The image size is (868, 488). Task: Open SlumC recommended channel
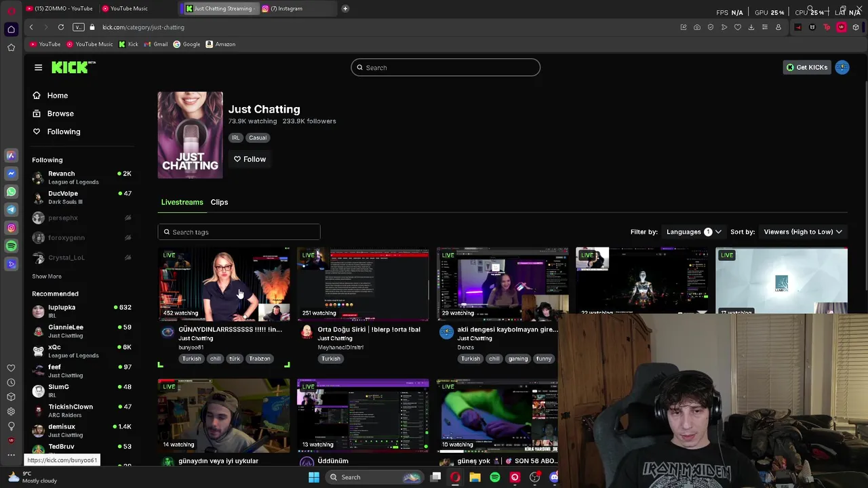point(81,390)
